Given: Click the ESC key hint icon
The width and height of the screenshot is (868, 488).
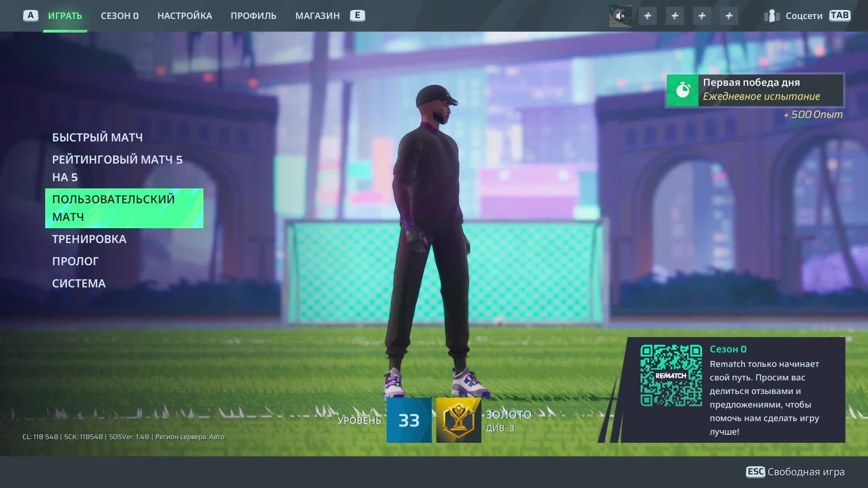Looking at the screenshot, I should (x=755, y=472).
